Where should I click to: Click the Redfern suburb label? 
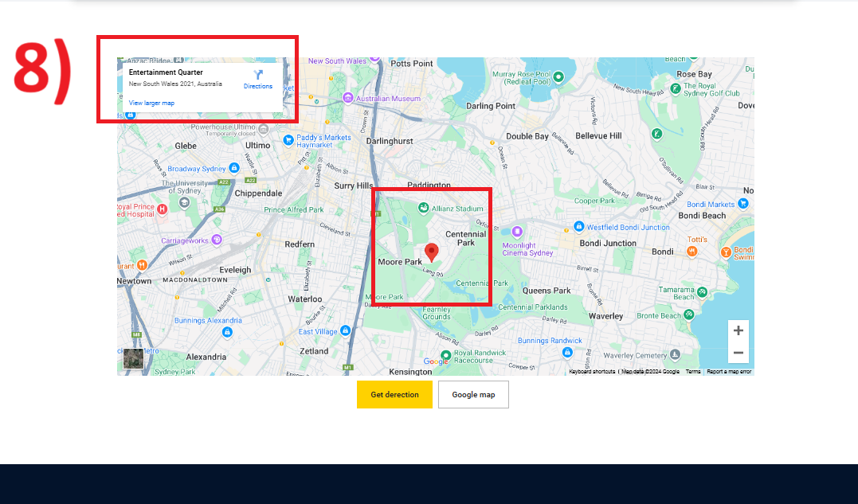[300, 244]
